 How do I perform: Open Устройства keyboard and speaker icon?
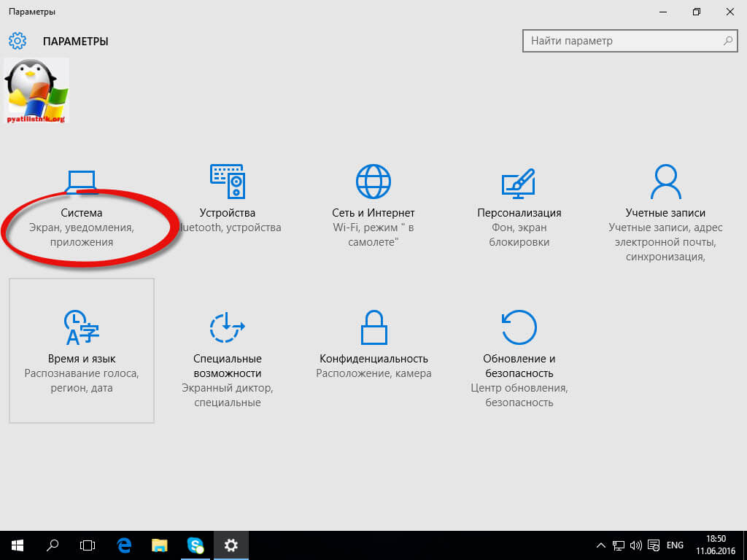tap(228, 182)
